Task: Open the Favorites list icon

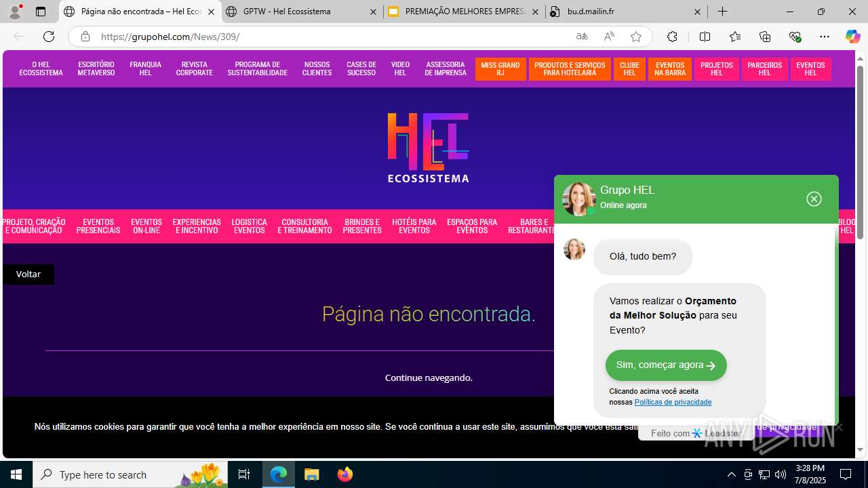Action: (735, 37)
